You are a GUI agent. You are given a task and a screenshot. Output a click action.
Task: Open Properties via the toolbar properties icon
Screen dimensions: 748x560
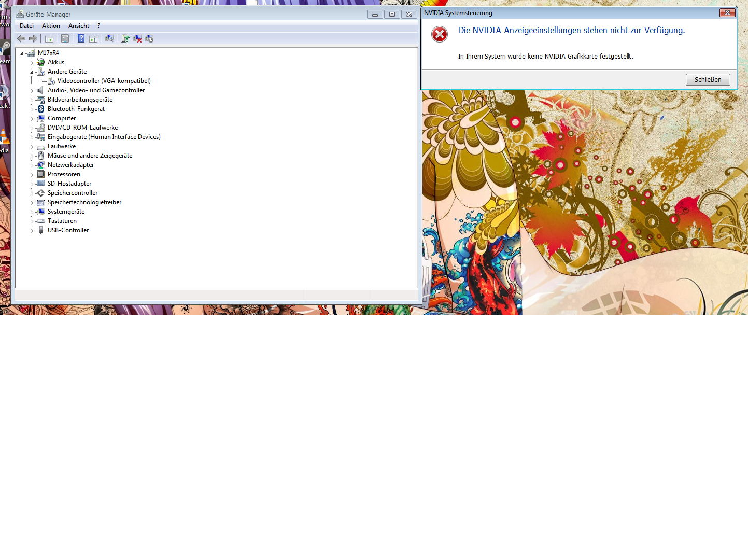65,38
